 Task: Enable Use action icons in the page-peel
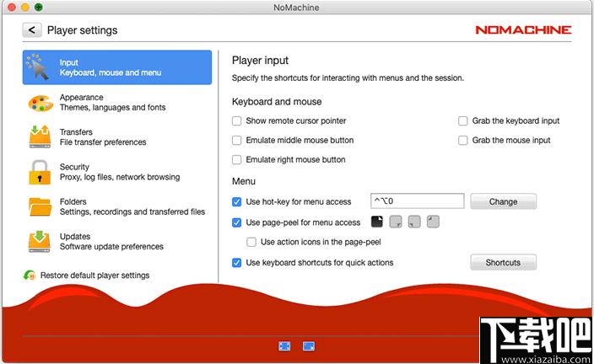251,242
